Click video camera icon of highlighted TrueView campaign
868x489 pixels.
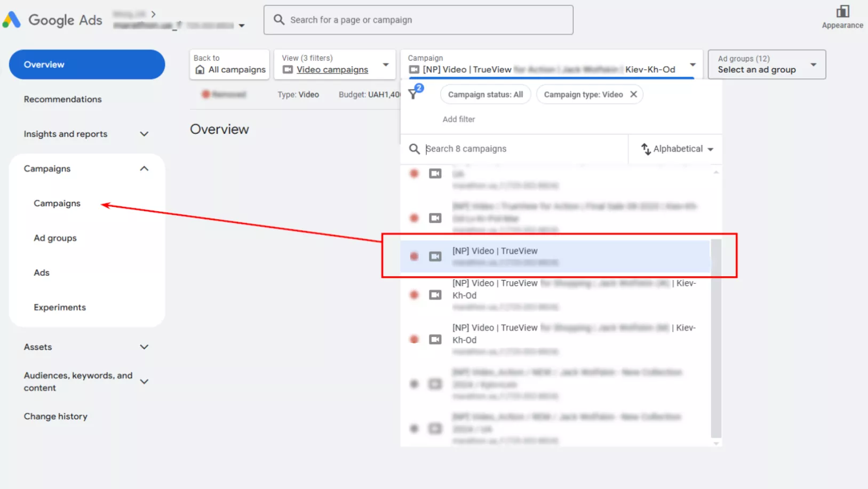click(x=435, y=256)
